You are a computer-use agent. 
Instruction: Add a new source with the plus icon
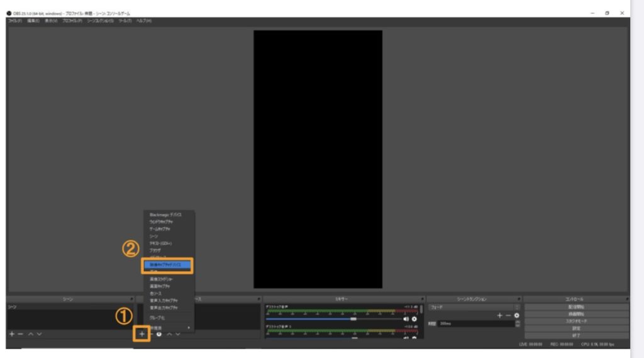[142, 333]
